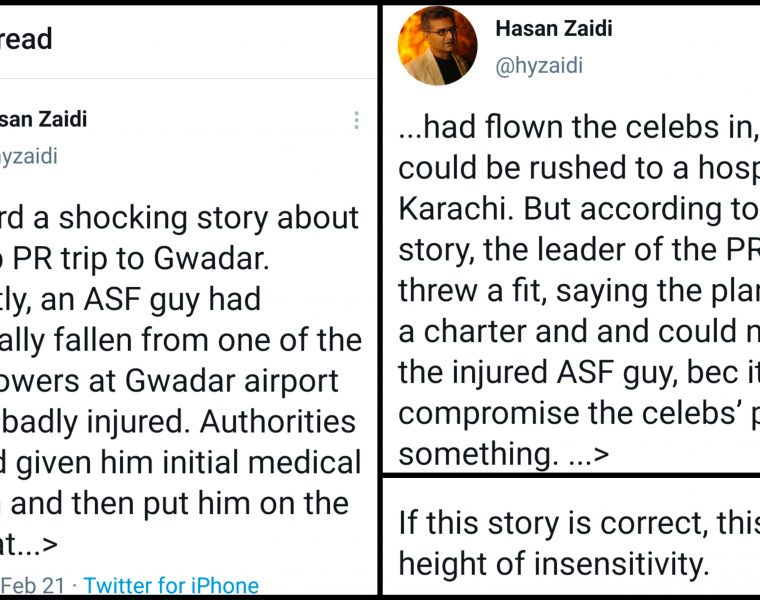Viewport: 760px width, 600px height.
Task: Click the 'shocking story about' line
Action: point(180,219)
